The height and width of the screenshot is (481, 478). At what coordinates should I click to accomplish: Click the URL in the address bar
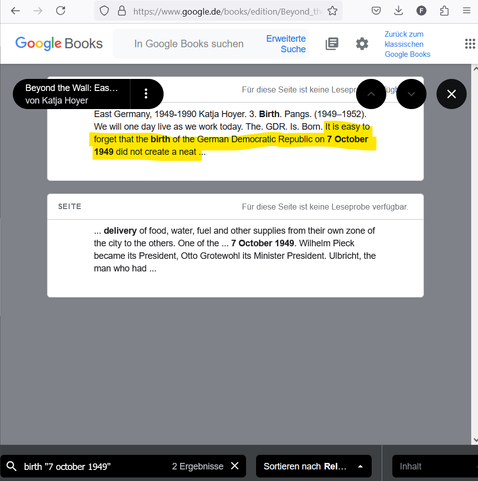[227, 12]
